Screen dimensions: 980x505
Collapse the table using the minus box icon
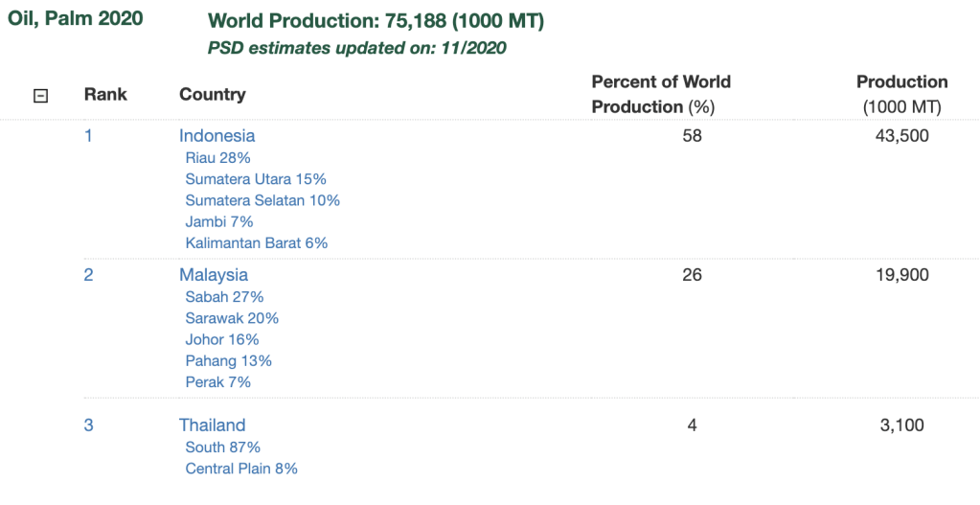click(x=40, y=95)
